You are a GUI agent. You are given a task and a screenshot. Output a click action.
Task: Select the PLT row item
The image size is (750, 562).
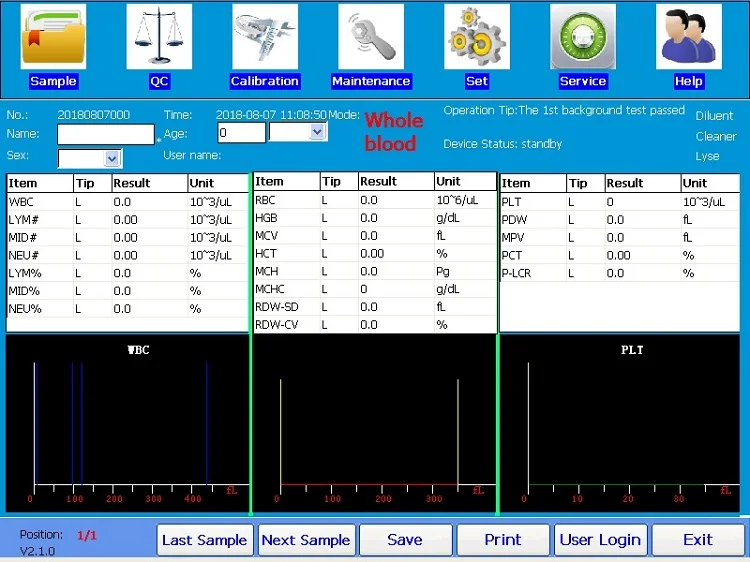click(x=620, y=202)
